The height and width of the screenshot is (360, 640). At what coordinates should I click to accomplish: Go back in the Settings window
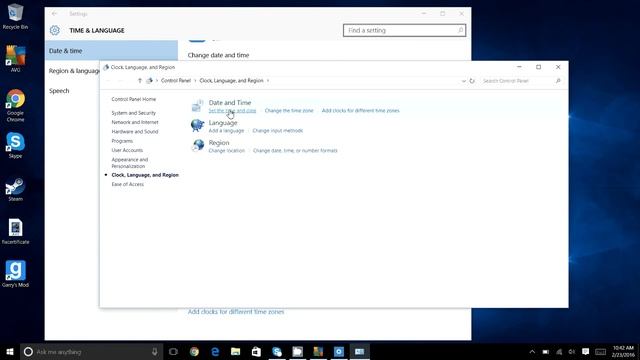tap(54, 14)
